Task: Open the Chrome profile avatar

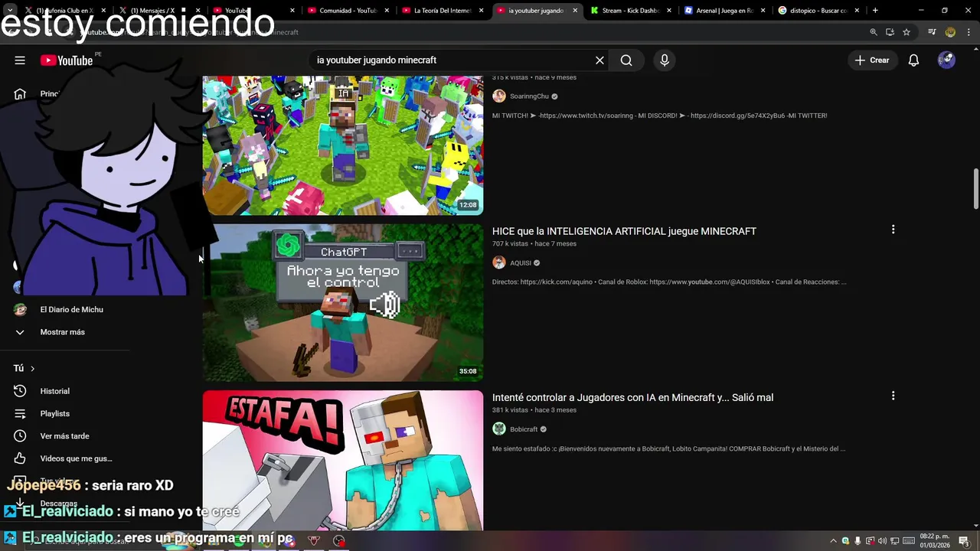Action: [x=950, y=32]
